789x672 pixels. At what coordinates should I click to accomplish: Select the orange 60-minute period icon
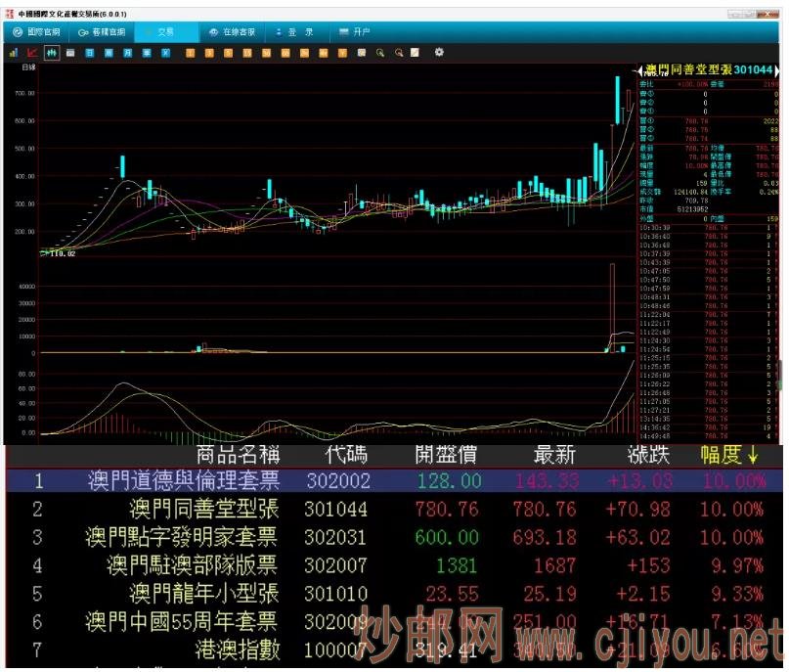pos(285,53)
